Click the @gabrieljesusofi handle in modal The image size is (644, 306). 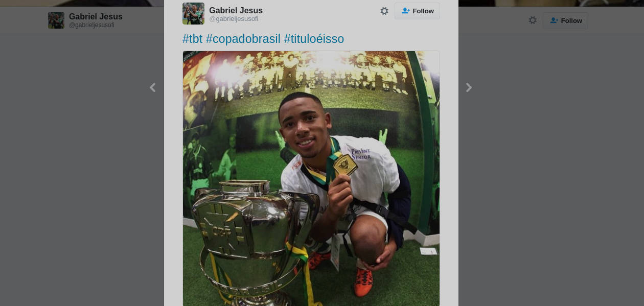[x=234, y=19]
